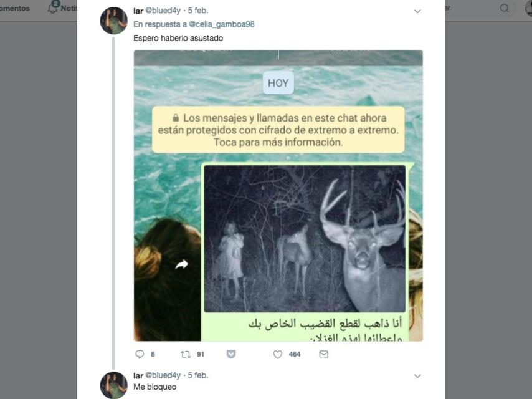Click the search magnifier icon
This screenshot has height=399, width=532.
click(x=504, y=8)
